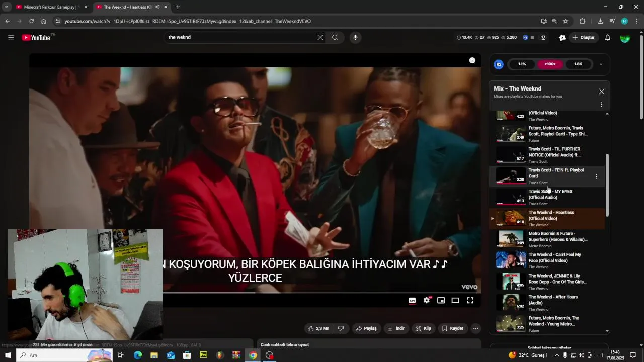This screenshot has width=644, height=362.
Task: Open Chrome downloads icon
Action: tap(600, 21)
